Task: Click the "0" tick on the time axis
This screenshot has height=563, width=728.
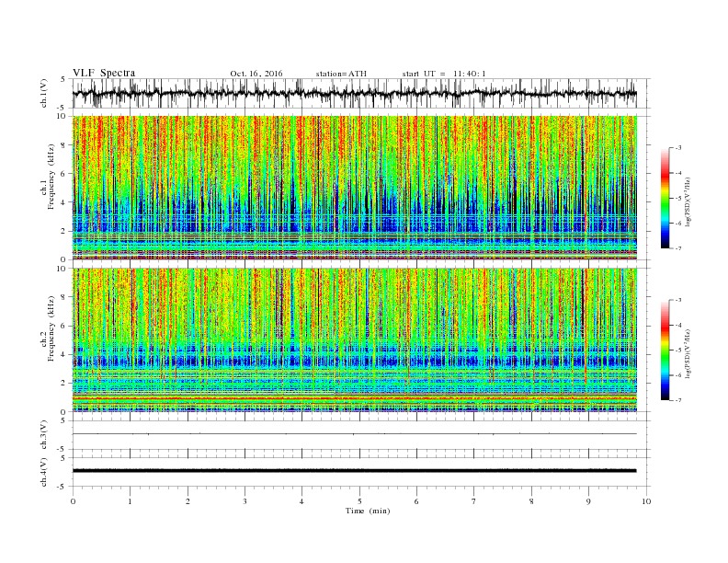Action: pos(73,501)
